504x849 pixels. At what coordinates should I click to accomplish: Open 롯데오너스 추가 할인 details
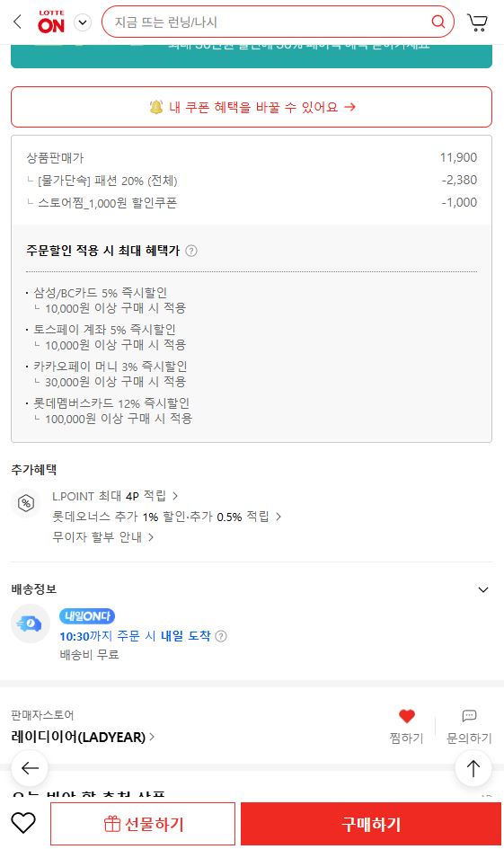click(167, 517)
